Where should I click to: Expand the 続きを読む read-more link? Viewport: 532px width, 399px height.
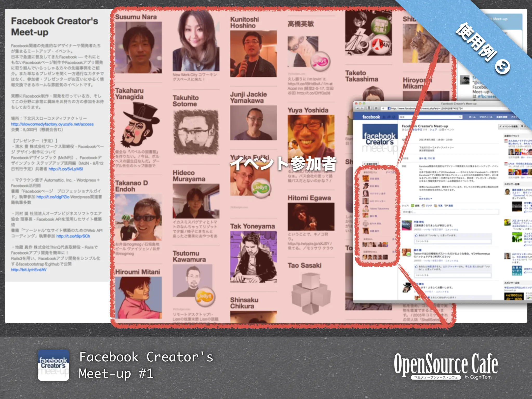425,199
